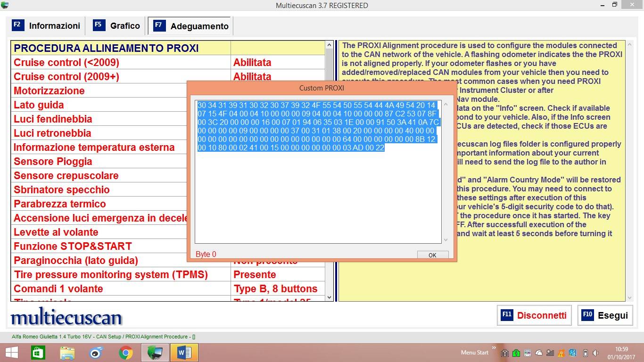644x362 pixels.
Task: Select the 'Sensore crepuscolare' parameter row
Action: 99,176
